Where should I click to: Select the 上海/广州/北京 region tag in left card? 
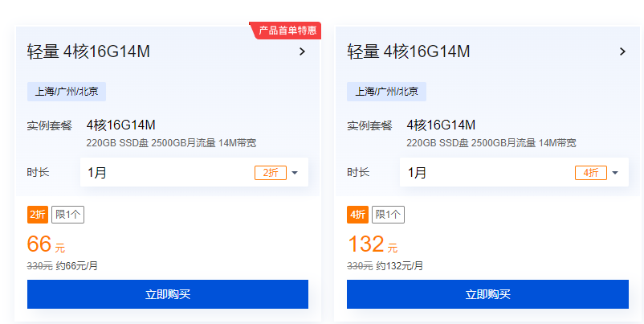[x=67, y=91]
